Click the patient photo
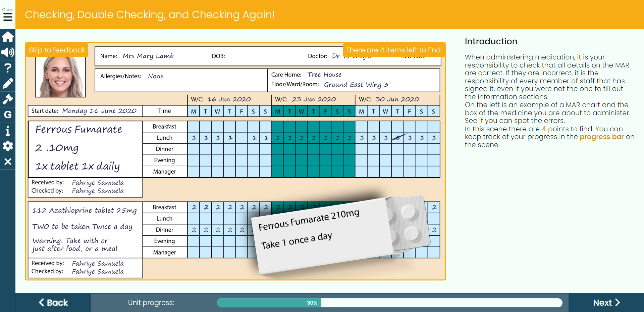The width and height of the screenshot is (644, 312). tap(60, 77)
